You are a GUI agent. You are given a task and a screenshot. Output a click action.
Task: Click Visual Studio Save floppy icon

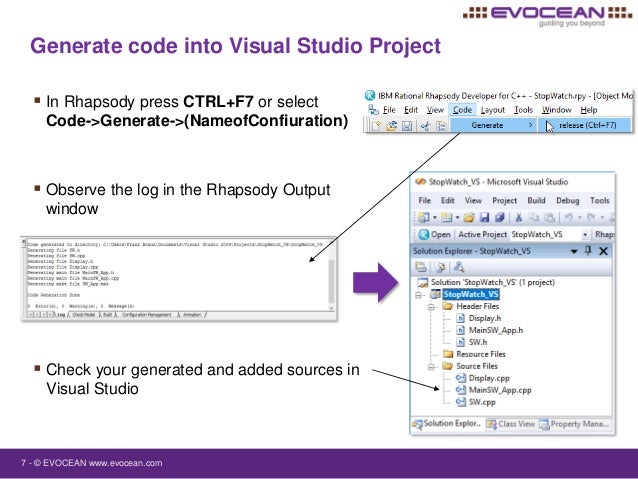pyautogui.click(x=484, y=217)
